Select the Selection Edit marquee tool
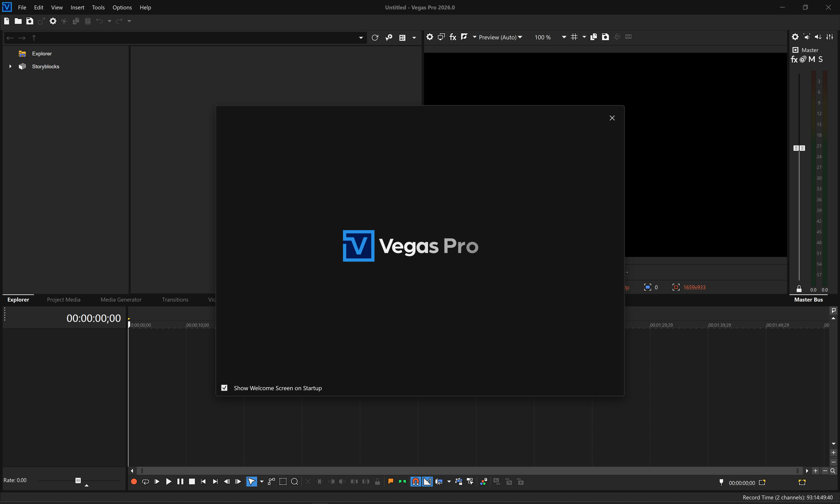Image resolution: width=840 pixels, height=504 pixels. click(283, 482)
